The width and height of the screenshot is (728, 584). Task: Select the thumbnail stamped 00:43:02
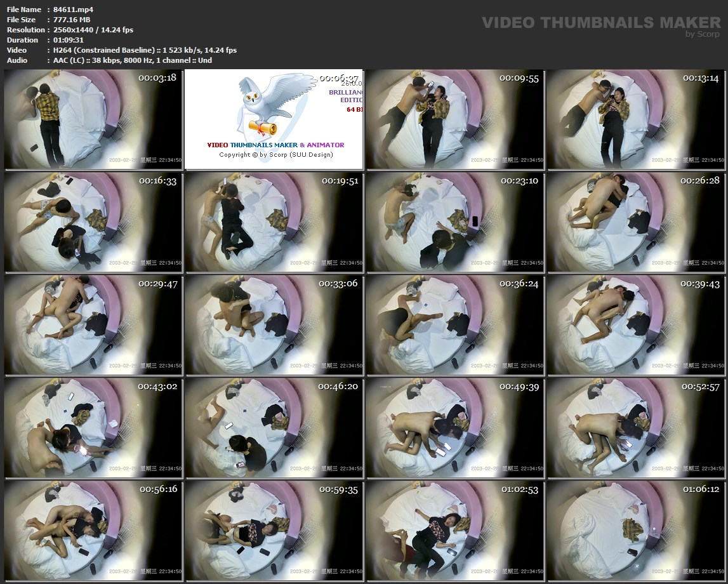click(x=93, y=428)
